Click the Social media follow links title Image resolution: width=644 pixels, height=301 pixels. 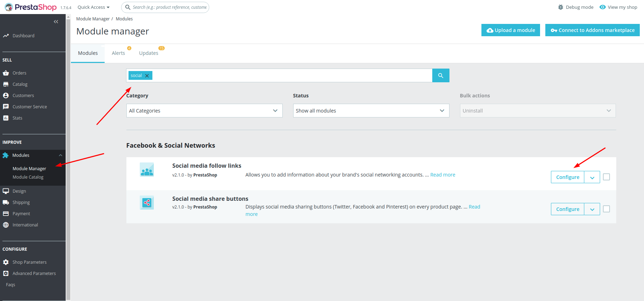point(207,166)
